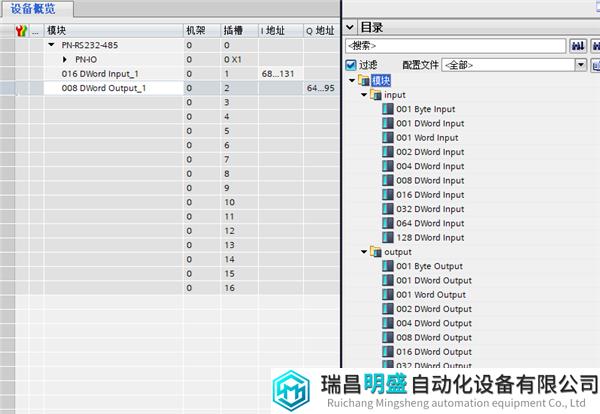The height and width of the screenshot is (414, 600).
Task: Click the 模块 root folder icon
Action: [362, 80]
